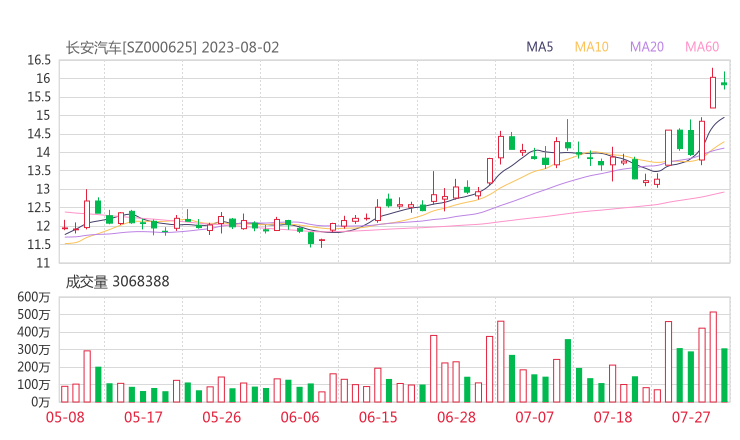Click the last green volume bar at right edge
The height and width of the screenshot is (440, 740).
coord(724,375)
